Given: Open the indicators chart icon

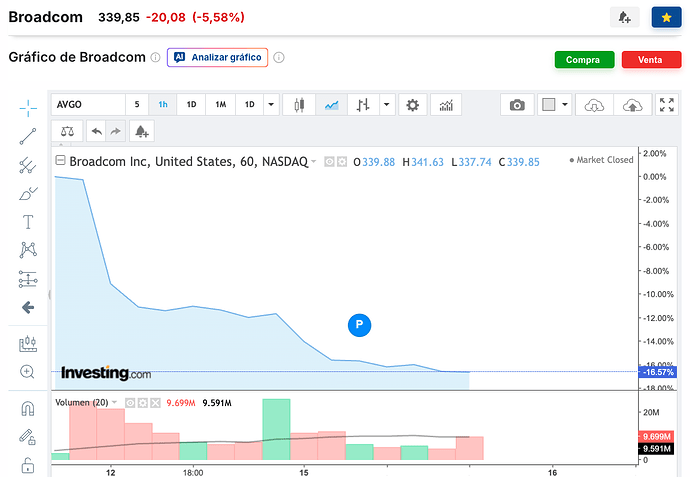Looking at the screenshot, I should click(446, 104).
